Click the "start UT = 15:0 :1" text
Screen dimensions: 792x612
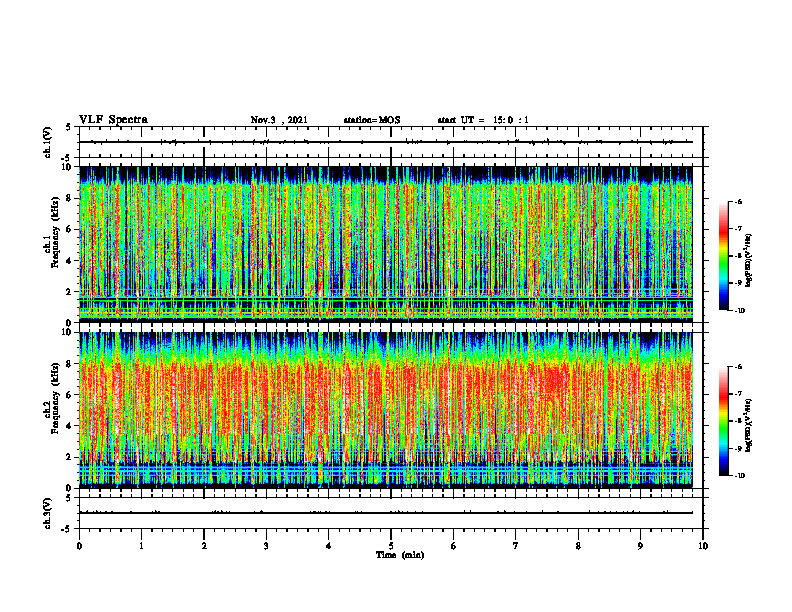tap(483, 120)
